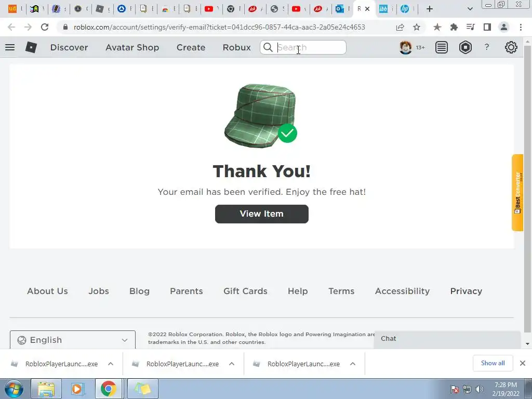
Task: Open the Help footer link
Action: point(298,291)
